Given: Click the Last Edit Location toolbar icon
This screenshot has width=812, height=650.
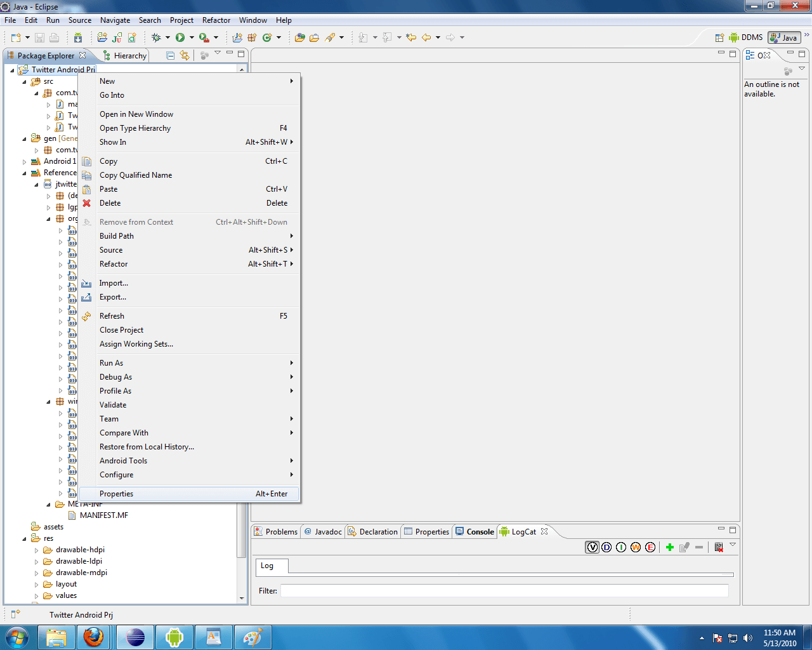Looking at the screenshot, I should [411, 37].
